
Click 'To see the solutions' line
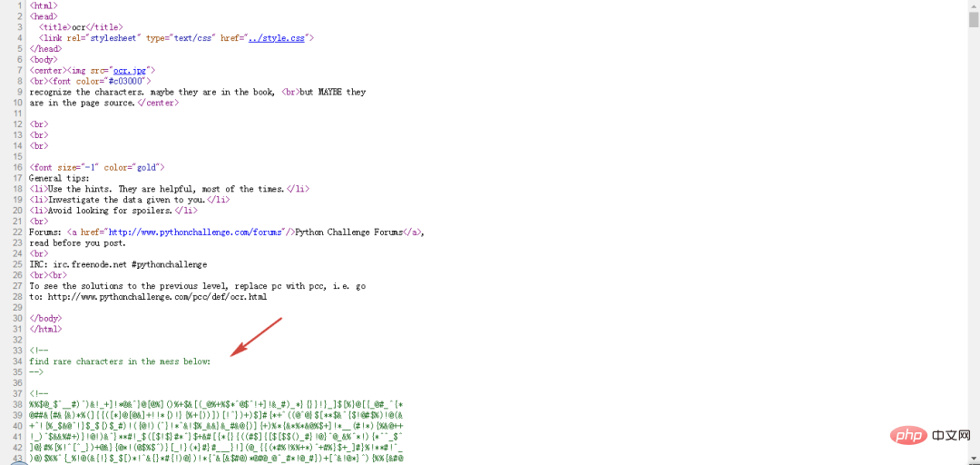198,286
